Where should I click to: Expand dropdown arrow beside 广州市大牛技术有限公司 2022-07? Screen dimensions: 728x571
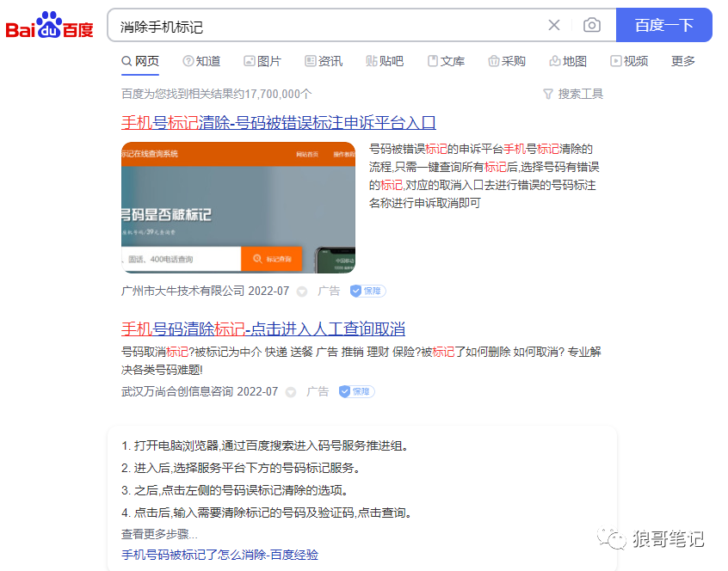coord(302,292)
